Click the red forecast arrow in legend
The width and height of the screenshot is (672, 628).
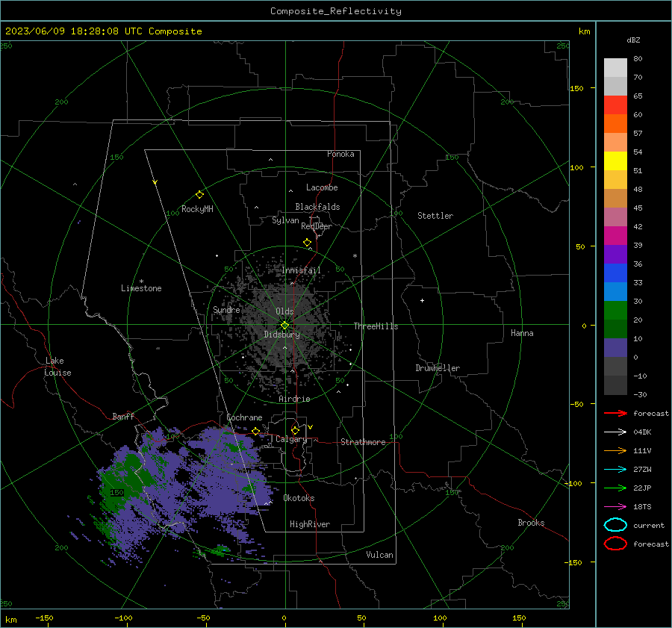coord(615,413)
